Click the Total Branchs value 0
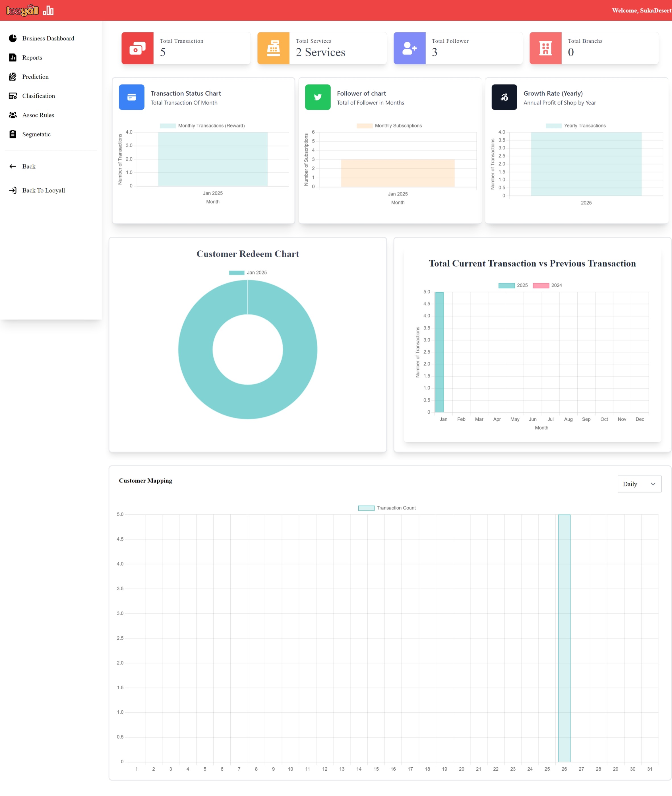Screen dimensions: 672x796 (571, 52)
